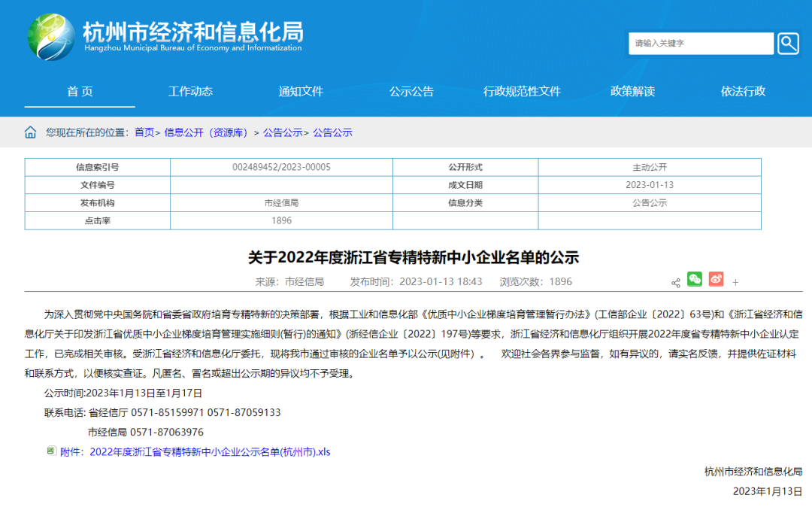The image size is (812, 507).
Task: Open the 行政规范性文件 navigation menu
Action: pos(522,91)
